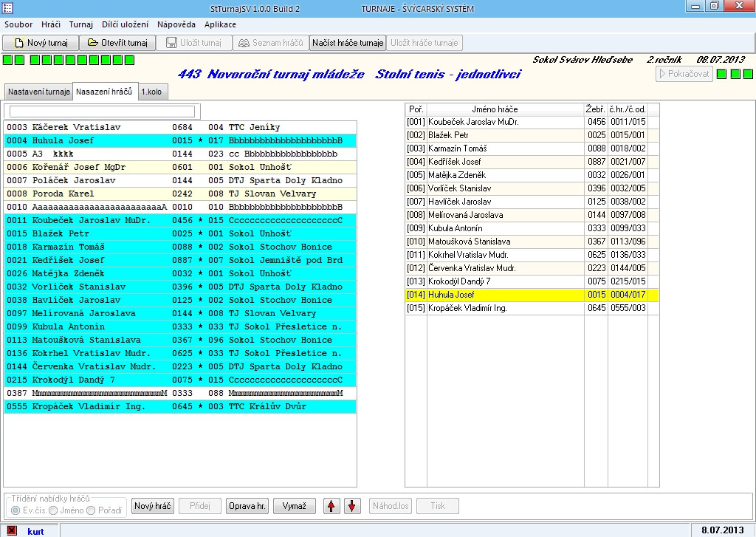This screenshot has height=537, width=756.
Task: Select row 0097 Melírovaná Jaroslava in left list
Action: coord(180,313)
